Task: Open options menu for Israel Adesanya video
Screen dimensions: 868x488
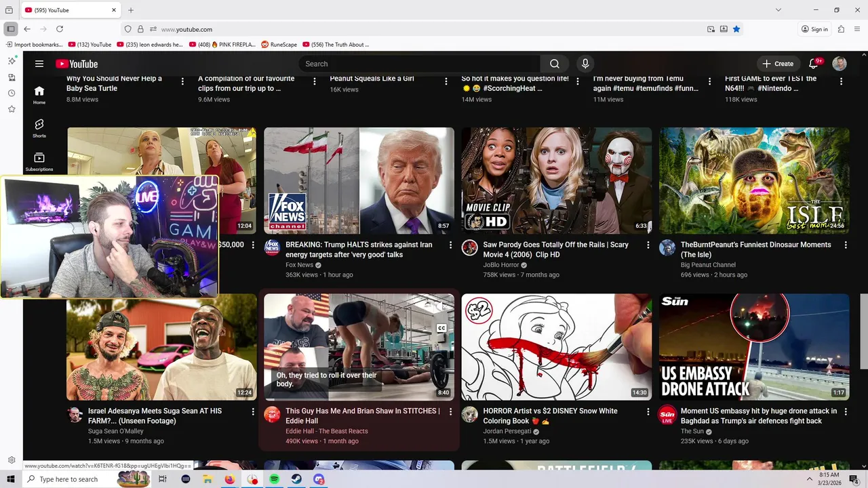Action: [253, 411]
